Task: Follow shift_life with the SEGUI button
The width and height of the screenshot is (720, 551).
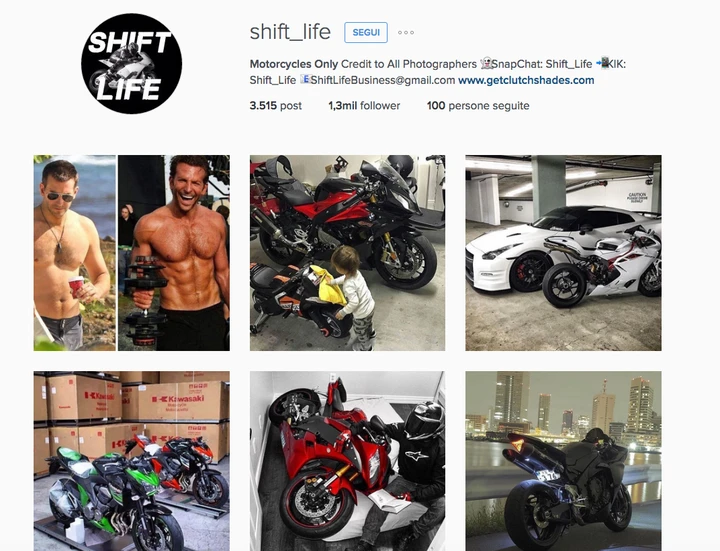Action: (366, 33)
